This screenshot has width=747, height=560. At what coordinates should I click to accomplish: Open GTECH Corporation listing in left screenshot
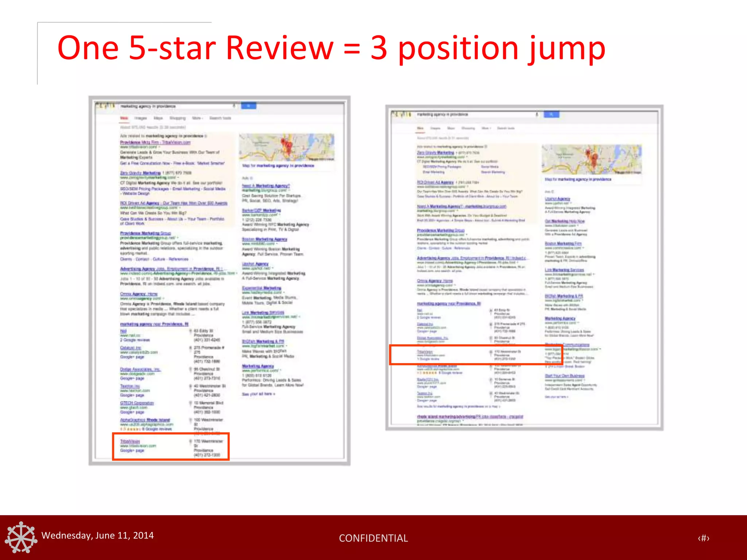coord(137,403)
